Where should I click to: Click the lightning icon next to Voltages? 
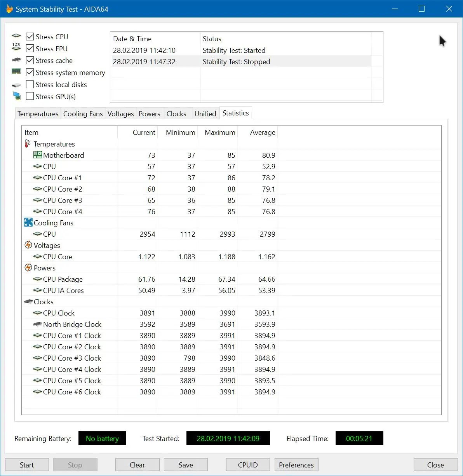(x=28, y=245)
